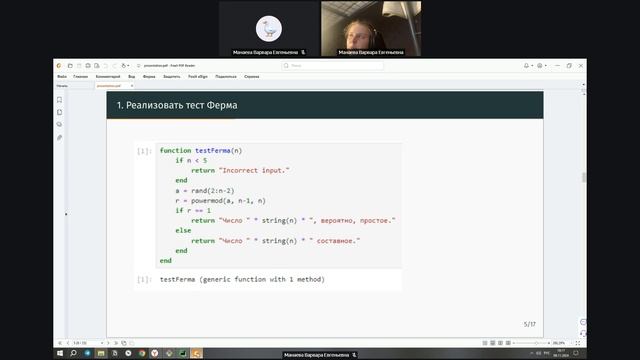Expand the arrow next to notification bell
Image resolution: width=640 pixels, height=360 pixels.
[532, 66]
